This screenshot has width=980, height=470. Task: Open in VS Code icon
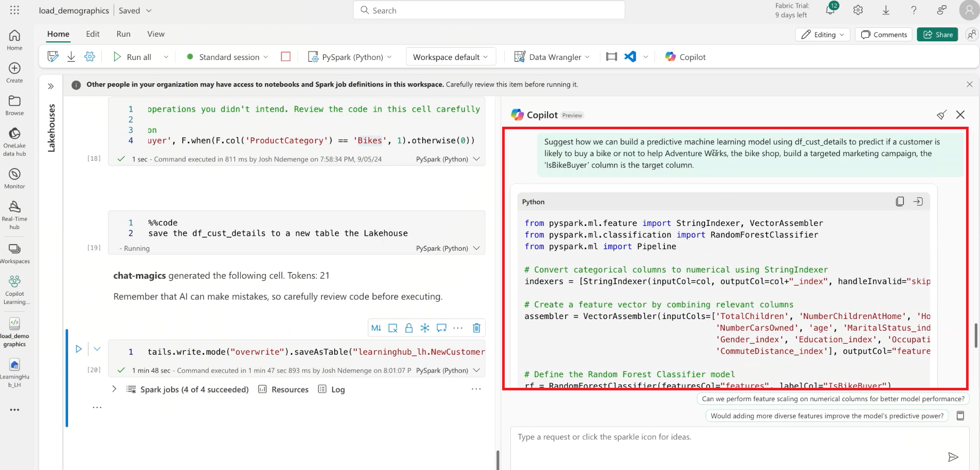(x=630, y=56)
